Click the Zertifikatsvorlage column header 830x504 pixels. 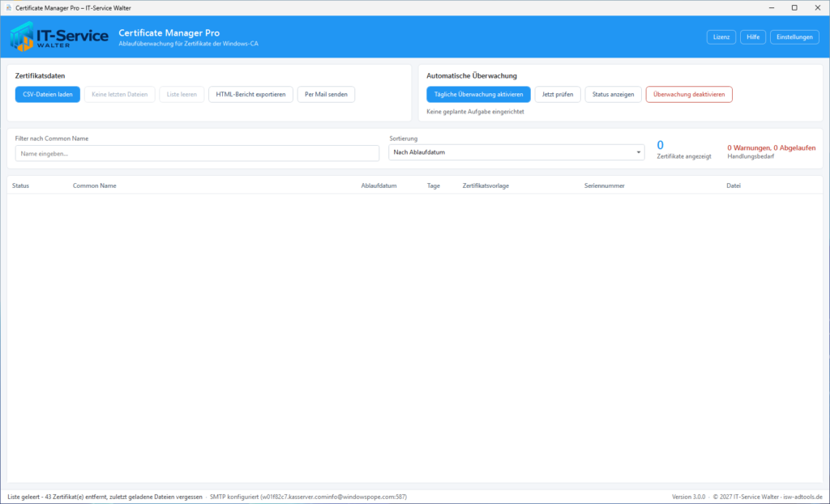486,186
